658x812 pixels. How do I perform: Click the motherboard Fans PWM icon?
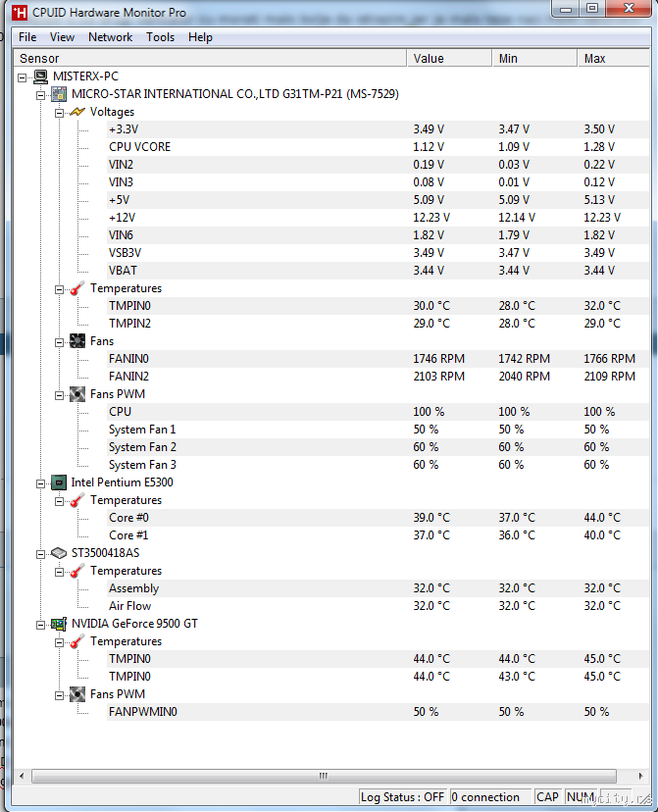77,394
